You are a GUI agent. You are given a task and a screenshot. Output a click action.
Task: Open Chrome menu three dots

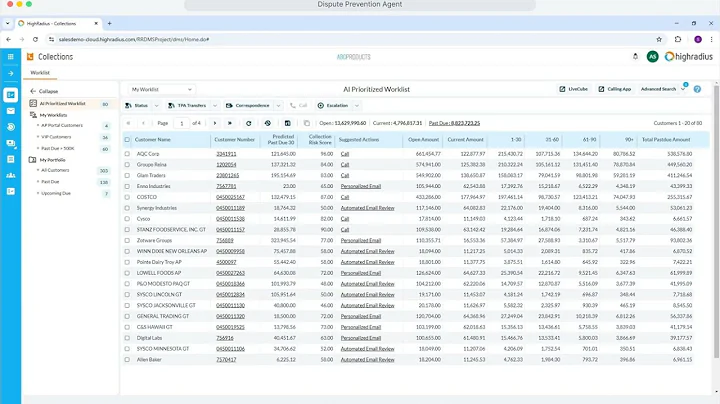point(711,39)
